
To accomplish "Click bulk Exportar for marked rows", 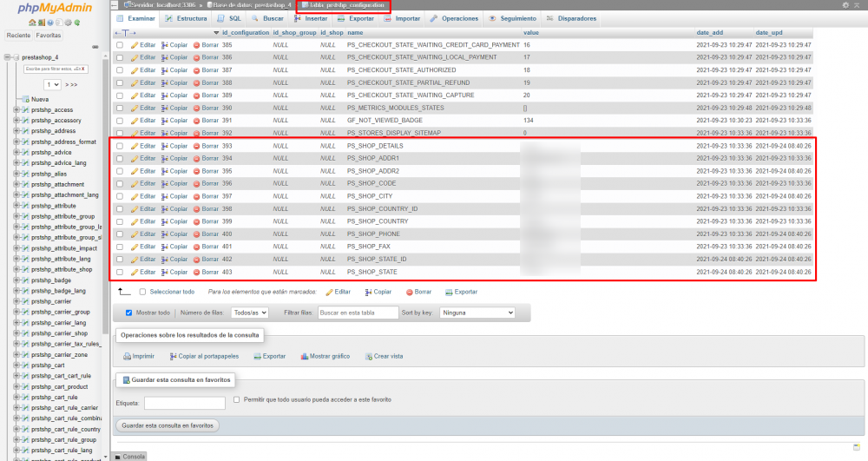I will (461, 293).
